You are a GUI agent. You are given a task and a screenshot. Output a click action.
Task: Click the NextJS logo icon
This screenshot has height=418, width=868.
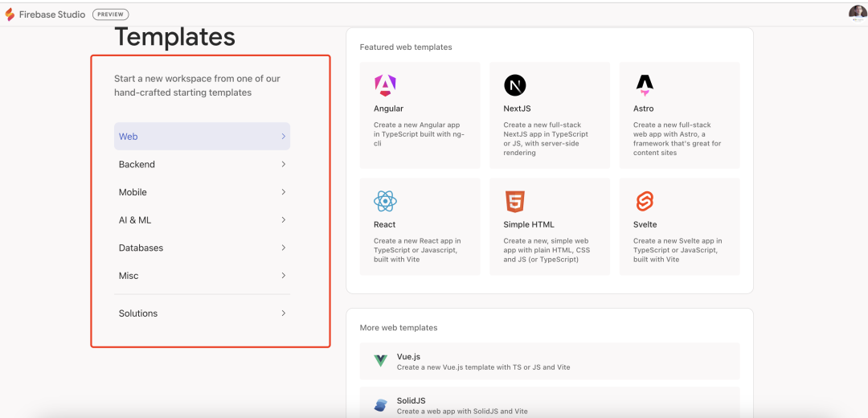click(x=515, y=85)
